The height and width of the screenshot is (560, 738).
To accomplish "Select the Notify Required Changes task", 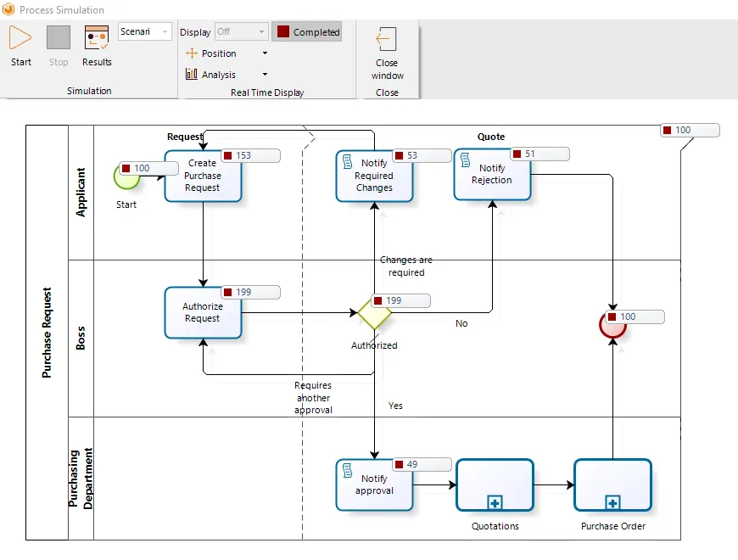I will pyautogui.click(x=374, y=176).
